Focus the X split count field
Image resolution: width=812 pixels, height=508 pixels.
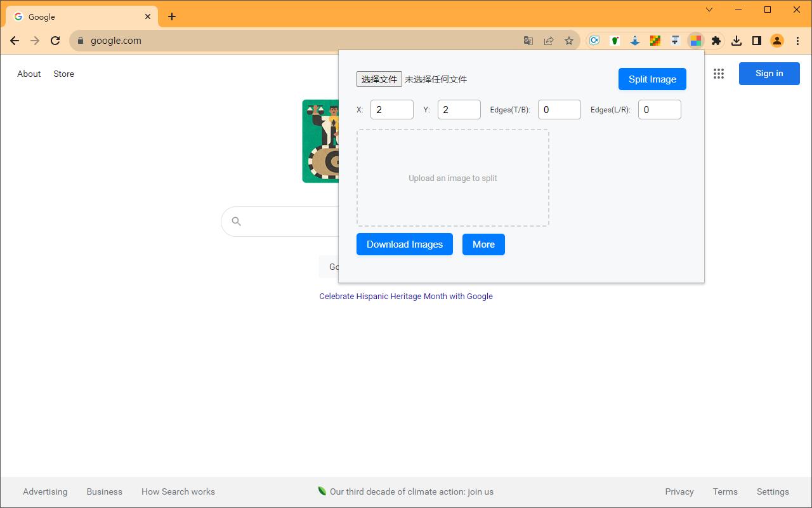tap(392, 109)
